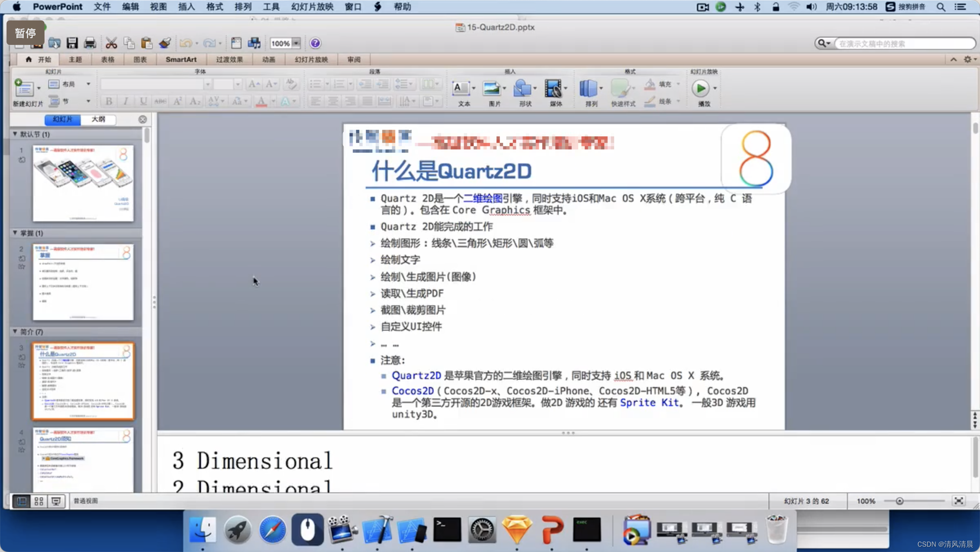This screenshot has width=980, height=552.
Task: Collapse the 默认节 (1) section
Action: (x=15, y=134)
